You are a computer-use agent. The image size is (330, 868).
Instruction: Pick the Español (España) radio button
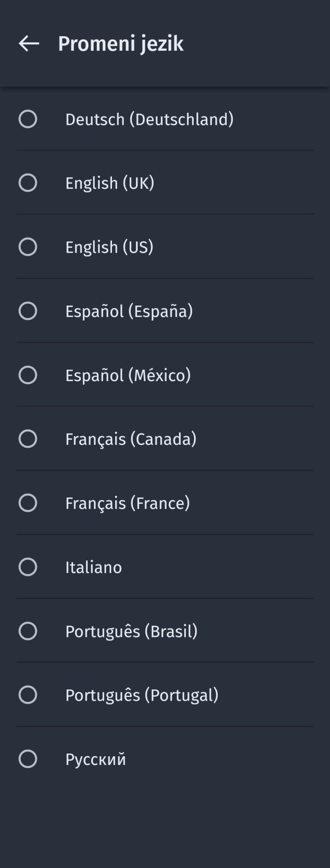[28, 311]
